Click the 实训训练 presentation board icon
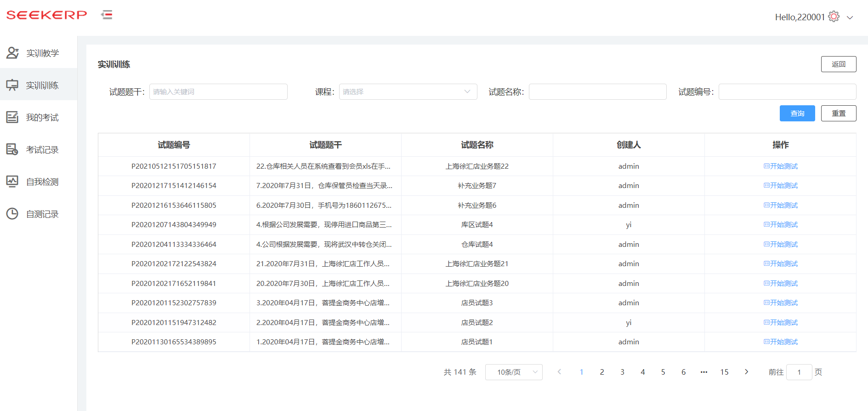The width and height of the screenshot is (868, 411). click(12, 85)
